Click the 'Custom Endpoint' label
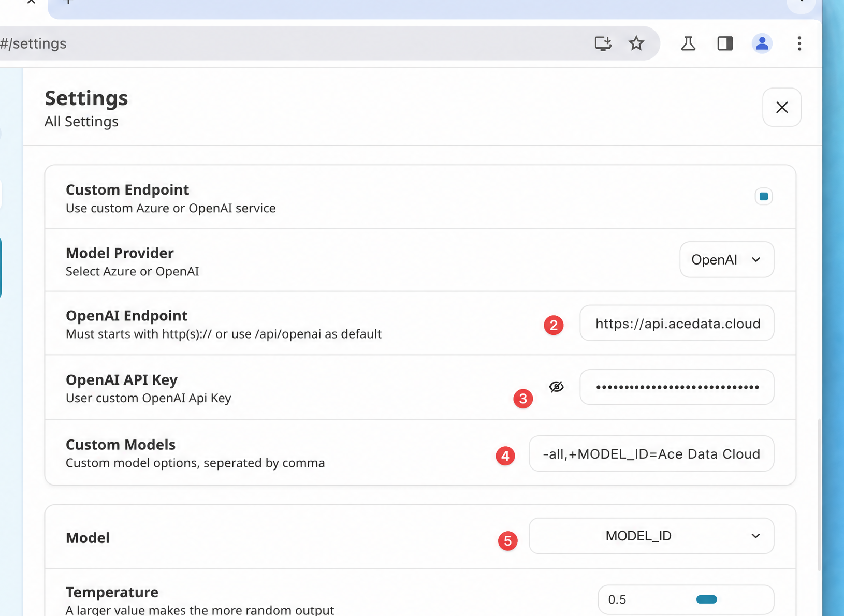 [127, 189]
